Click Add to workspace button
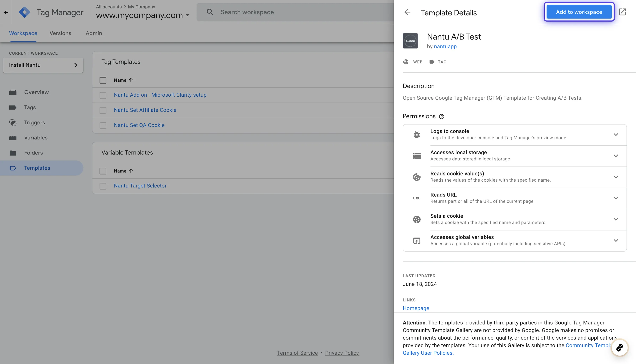The image size is (636, 364). tap(579, 12)
